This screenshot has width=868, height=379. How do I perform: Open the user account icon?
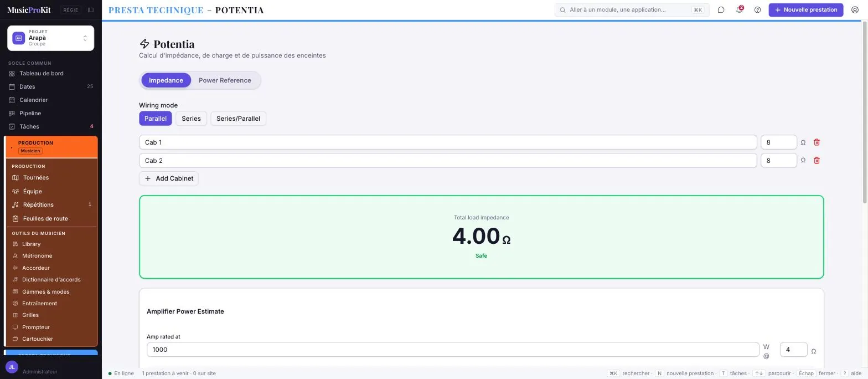coord(855,10)
